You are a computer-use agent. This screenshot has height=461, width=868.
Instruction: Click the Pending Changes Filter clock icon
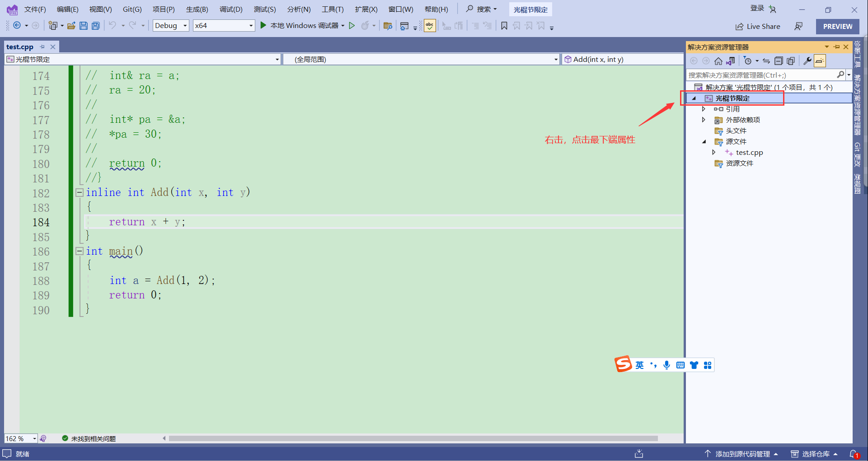[748, 61]
